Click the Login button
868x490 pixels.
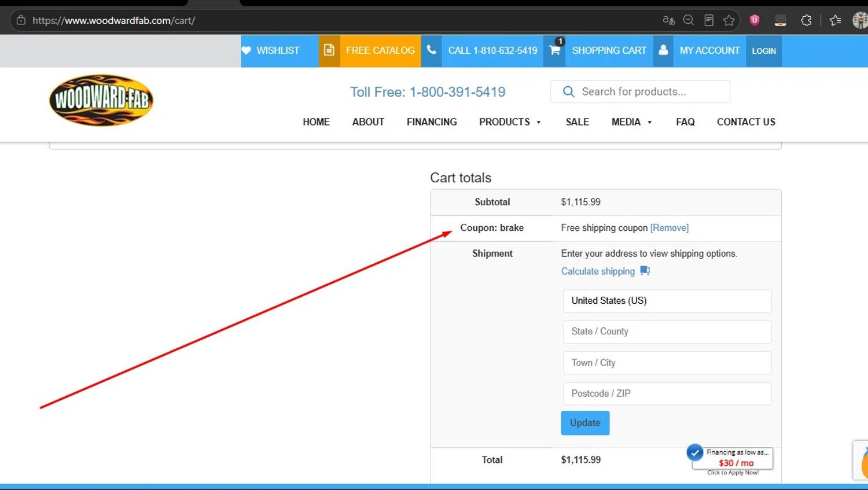(x=764, y=51)
